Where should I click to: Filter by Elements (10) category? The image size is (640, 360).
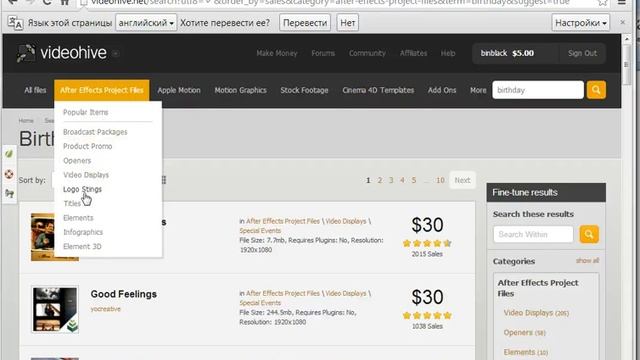tap(526, 352)
